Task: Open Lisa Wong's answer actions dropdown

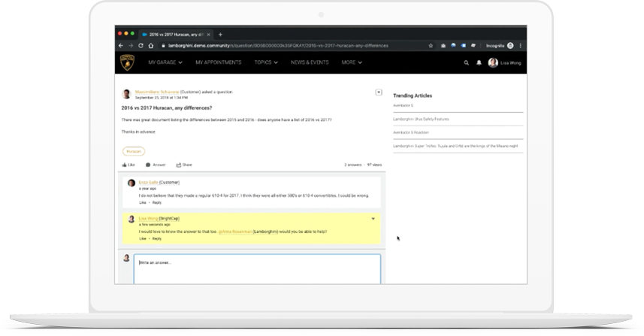Action: (373, 219)
